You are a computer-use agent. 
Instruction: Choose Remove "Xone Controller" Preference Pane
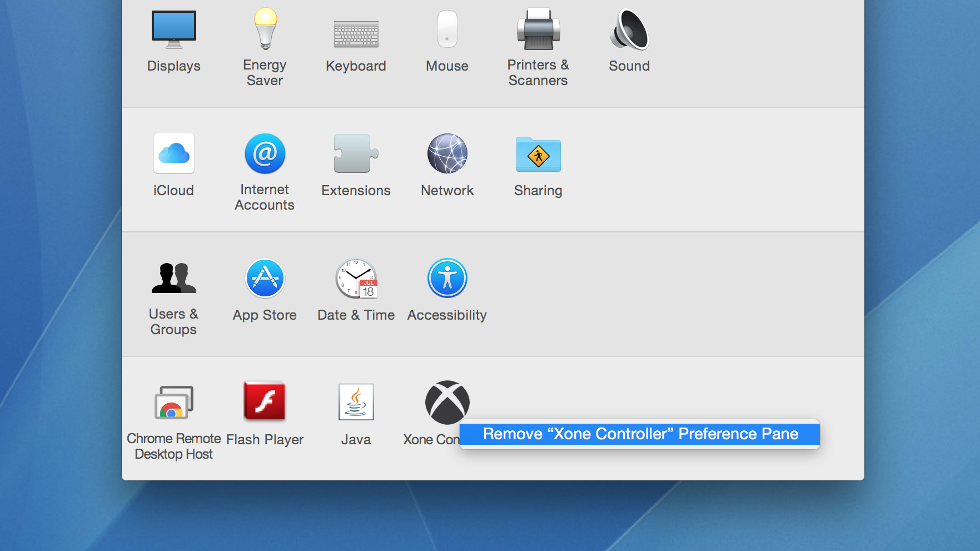tap(640, 434)
